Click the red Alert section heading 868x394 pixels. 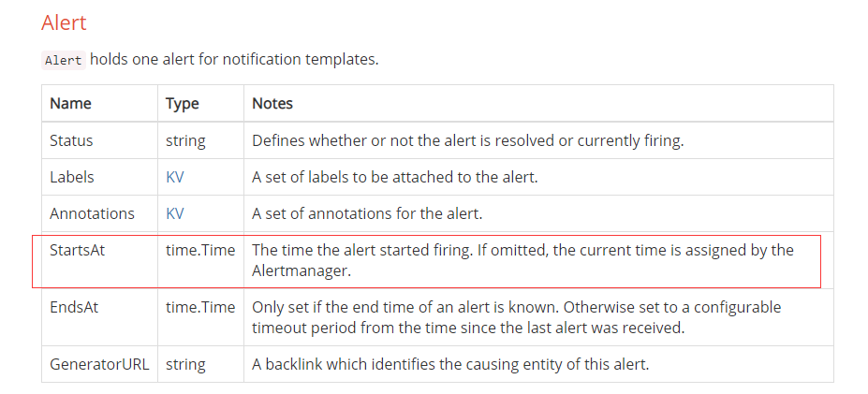pyautogui.click(x=64, y=22)
